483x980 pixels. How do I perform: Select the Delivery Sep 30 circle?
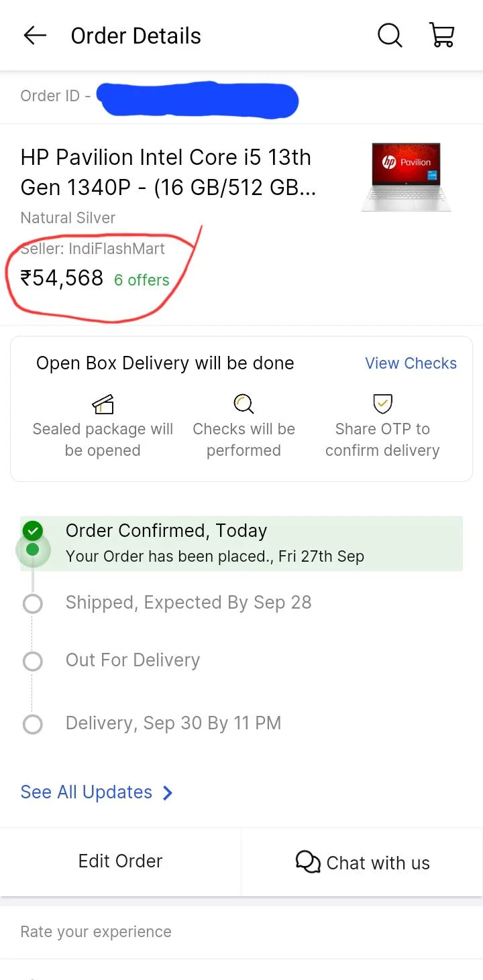(32, 725)
